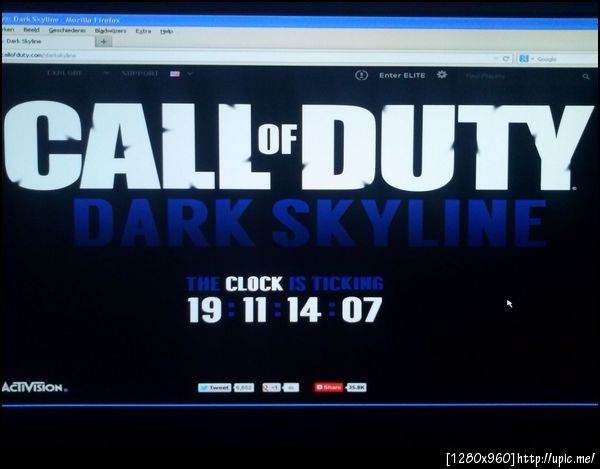Screen dimensions: 600x469
Task: Open the EXPLORE navigation link
Action: pos(64,73)
